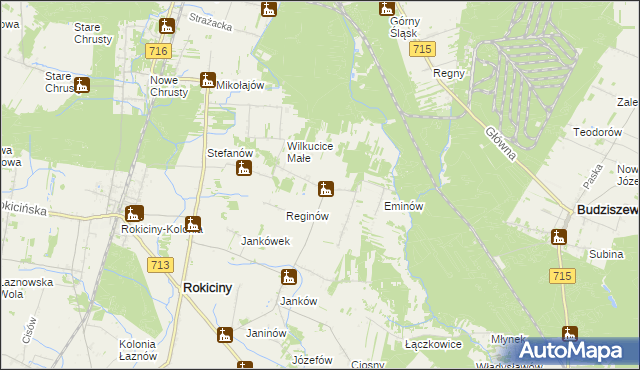Click the 715 shield near Górny Śląsk
The height and width of the screenshot is (370, 640).
[422, 49]
